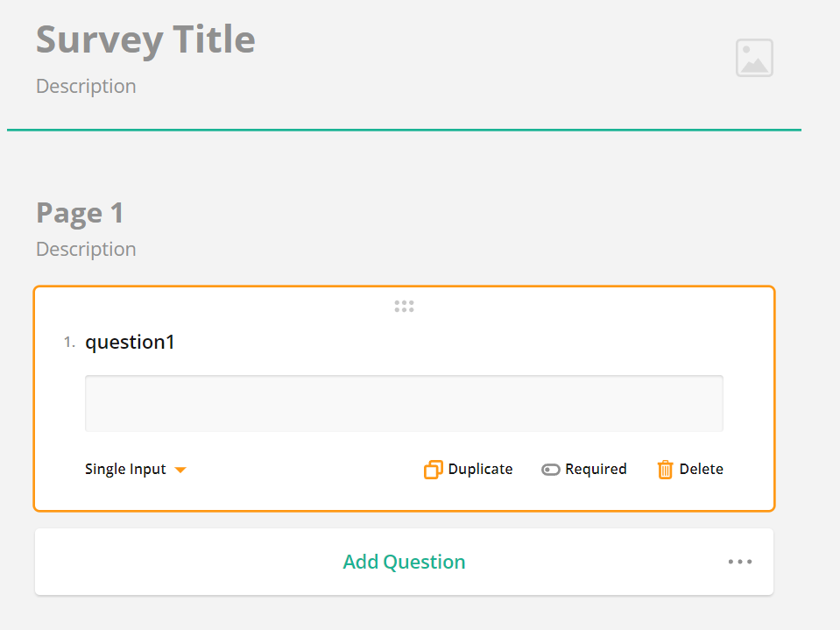This screenshot has height=630, width=840.
Task: Click the empty answer input field of question1
Action: click(404, 403)
